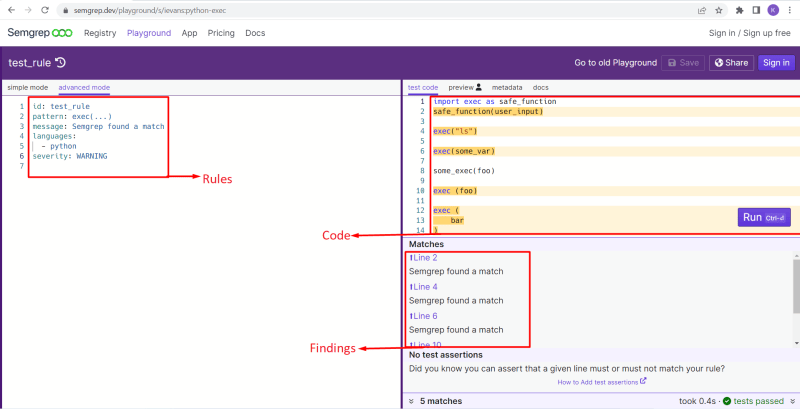Screen dimensions: 800x409
Task: Open the Playground nav item
Action: tap(149, 33)
